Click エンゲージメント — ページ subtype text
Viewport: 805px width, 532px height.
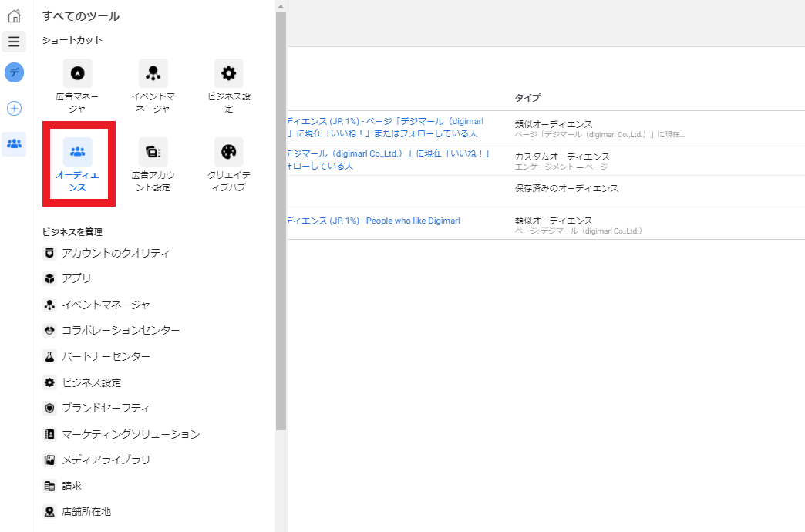[x=561, y=167]
